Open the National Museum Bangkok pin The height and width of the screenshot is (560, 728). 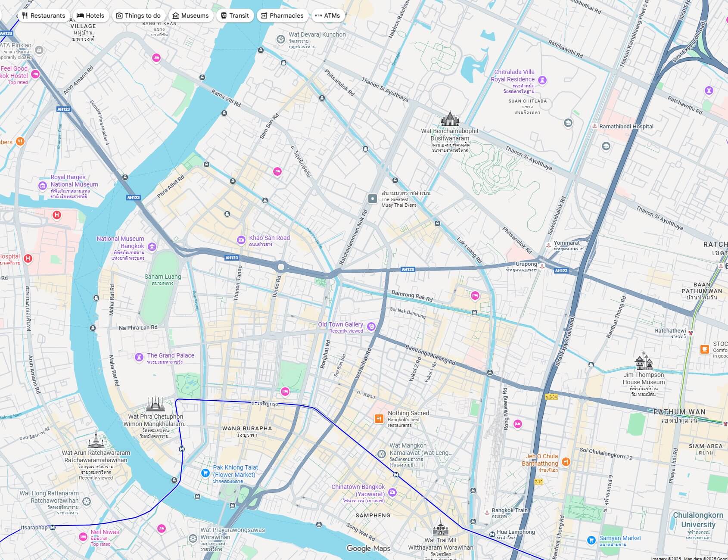(x=152, y=247)
